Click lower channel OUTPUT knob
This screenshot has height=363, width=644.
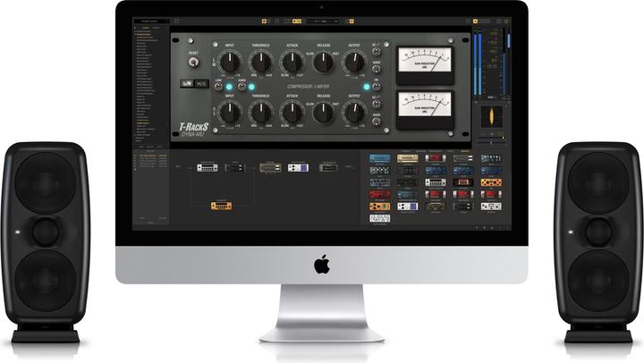(354, 113)
